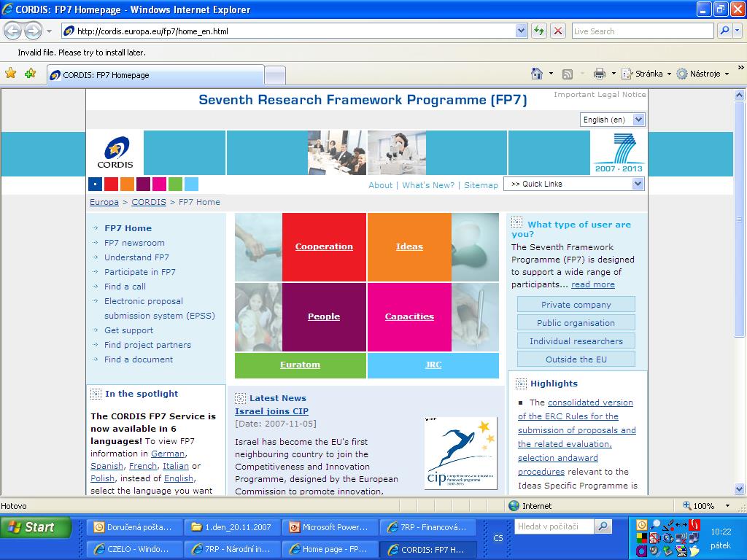The width and height of the screenshot is (747, 560).
Task: Click the green color square below logo
Action: [x=175, y=184]
